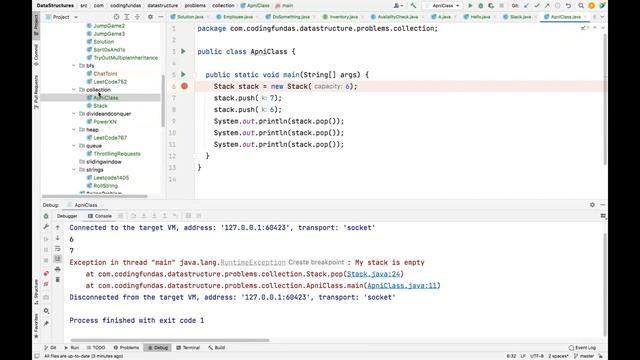640x360 pixels.
Task: Run with coverage from top toolbar
Action: 491,6
